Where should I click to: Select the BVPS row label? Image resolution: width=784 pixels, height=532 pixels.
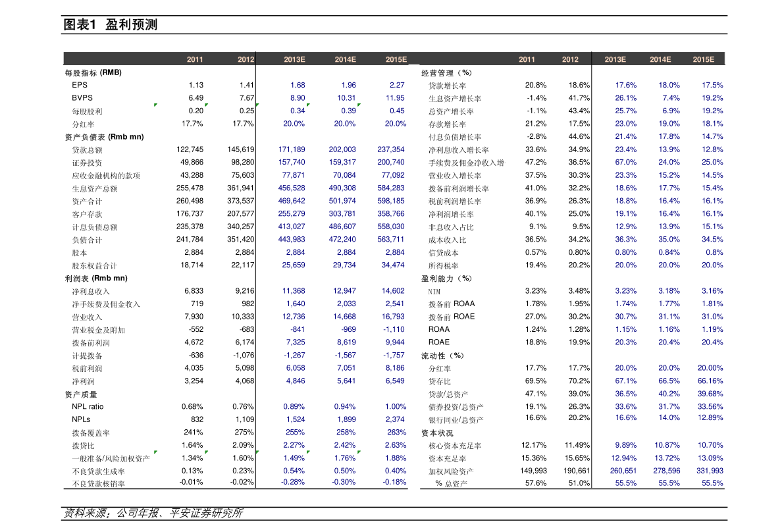(82, 97)
